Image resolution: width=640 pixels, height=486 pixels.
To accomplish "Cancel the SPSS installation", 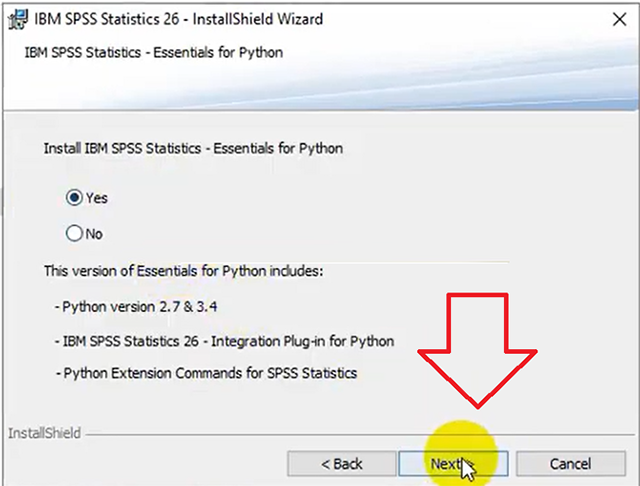I will [569, 464].
